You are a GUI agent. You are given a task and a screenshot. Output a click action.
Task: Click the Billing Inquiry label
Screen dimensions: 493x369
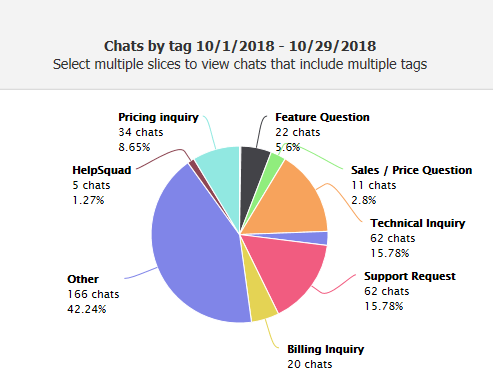(x=326, y=349)
